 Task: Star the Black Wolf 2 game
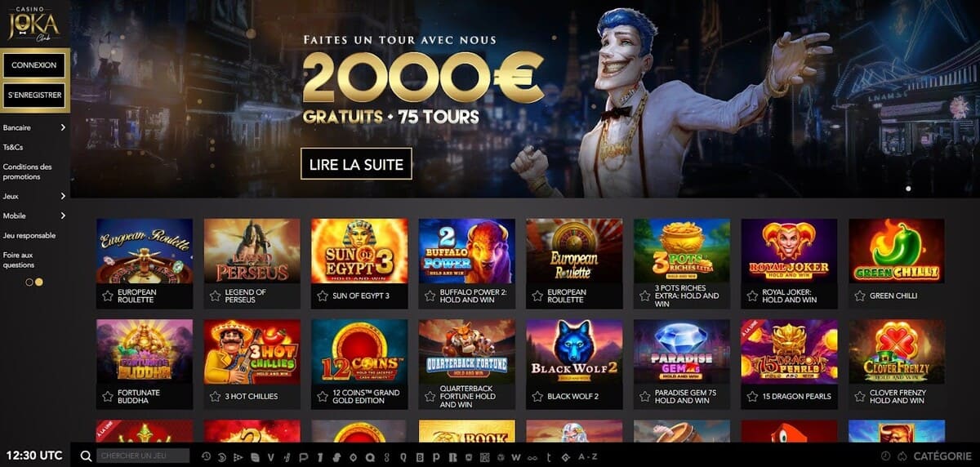[x=537, y=396]
